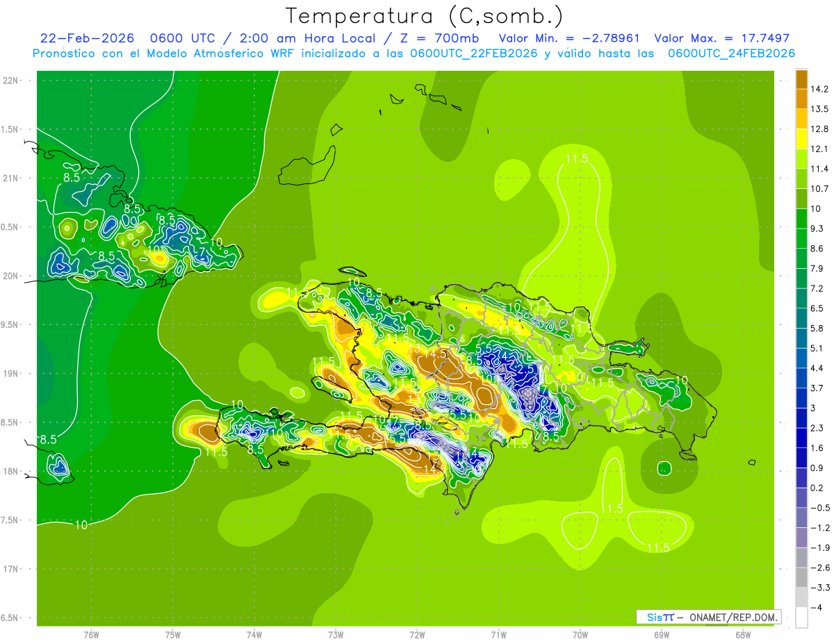Click the 20N latitude axis label
834x644 pixels.
point(10,276)
